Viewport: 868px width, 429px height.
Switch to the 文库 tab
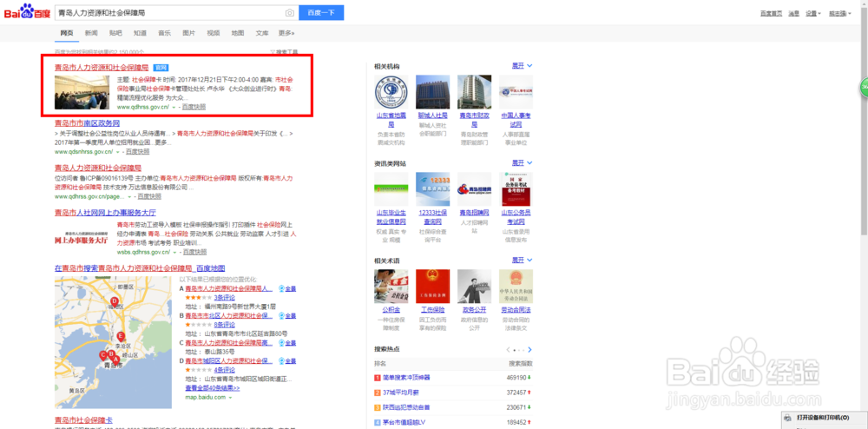[262, 33]
